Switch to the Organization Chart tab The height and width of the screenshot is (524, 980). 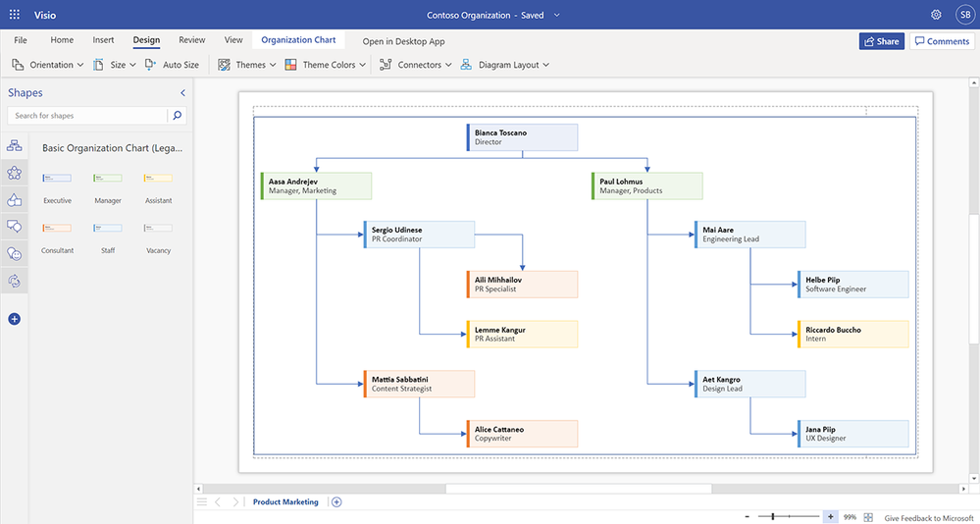299,40
